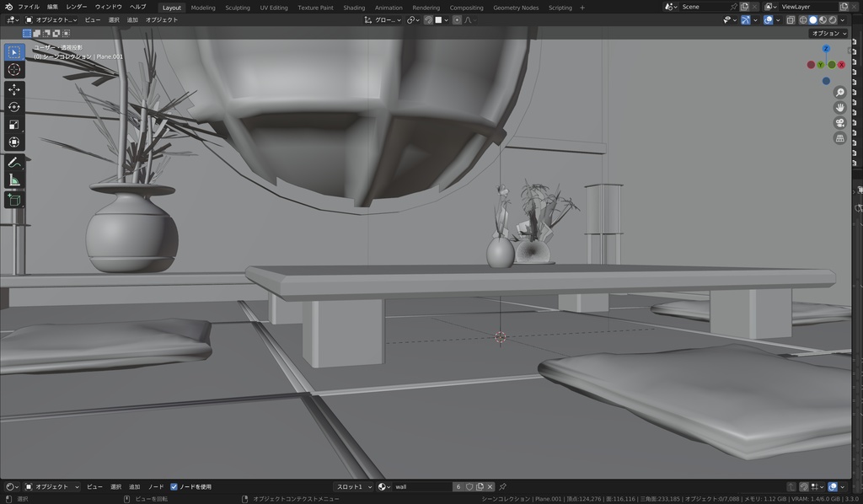Screen dimensions: 863x504
Task: Choose the Rotate tool
Action: coord(14,107)
